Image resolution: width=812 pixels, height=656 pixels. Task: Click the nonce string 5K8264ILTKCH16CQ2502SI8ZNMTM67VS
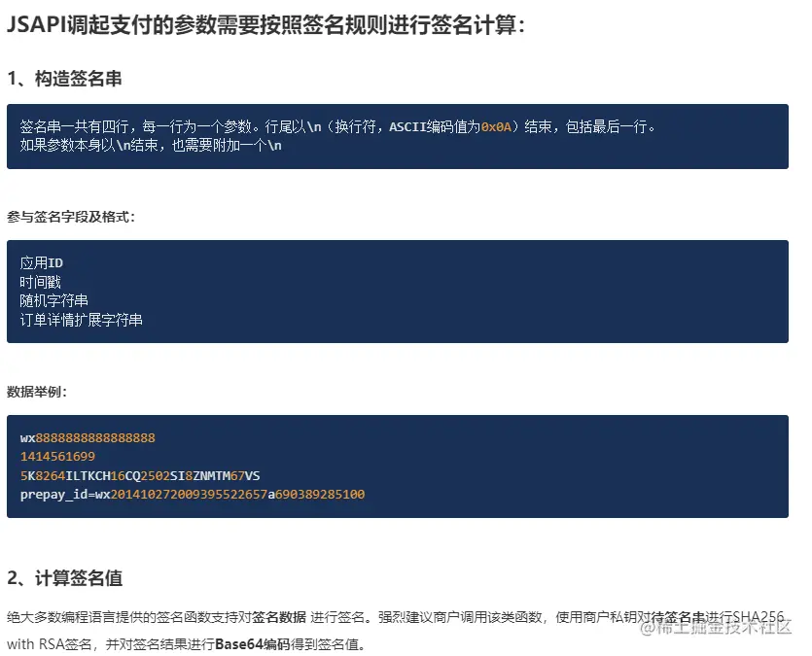click(140, 475)
